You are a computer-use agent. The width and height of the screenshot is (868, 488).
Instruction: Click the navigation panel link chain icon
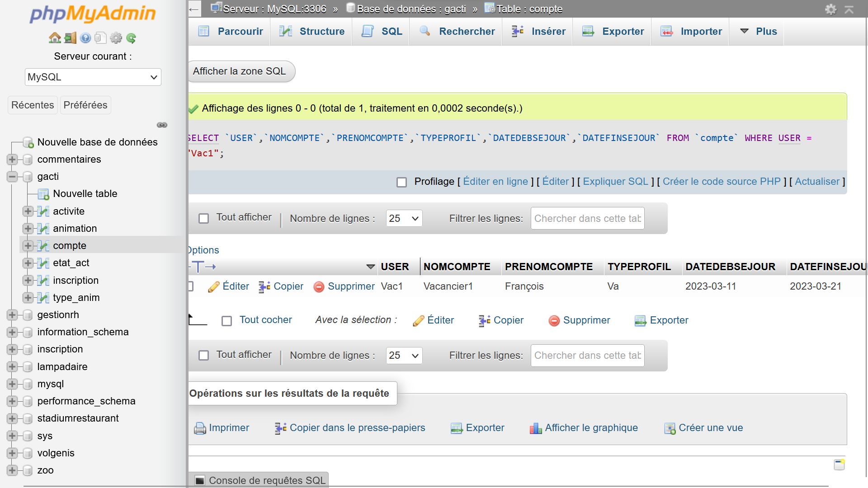tap(162, 125)
